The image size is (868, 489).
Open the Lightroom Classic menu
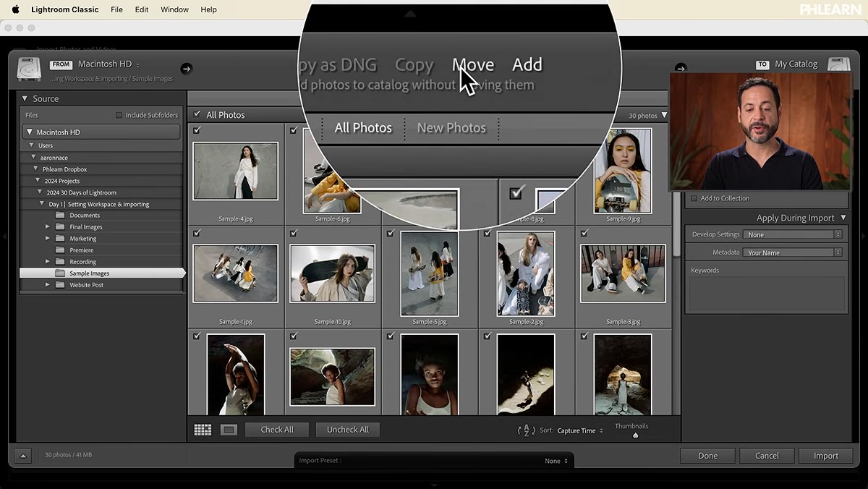click(x=64, y=9)
